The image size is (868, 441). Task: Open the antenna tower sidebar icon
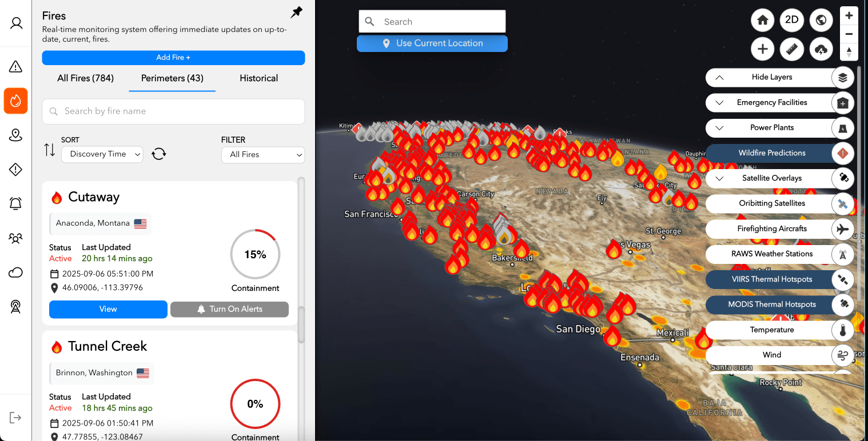16,307
